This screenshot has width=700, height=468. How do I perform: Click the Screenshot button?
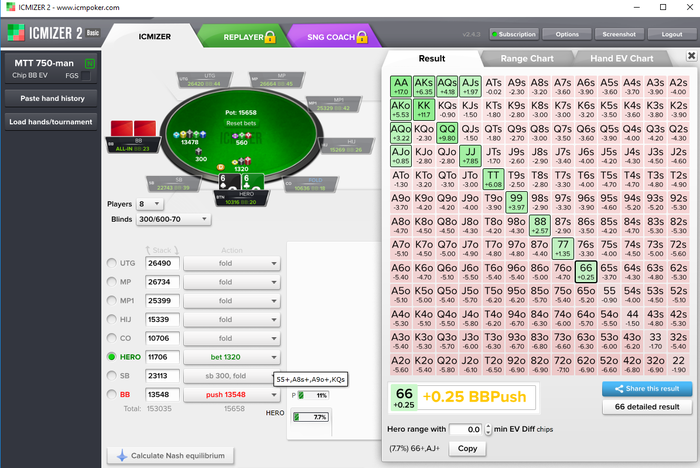pos(619,34)
